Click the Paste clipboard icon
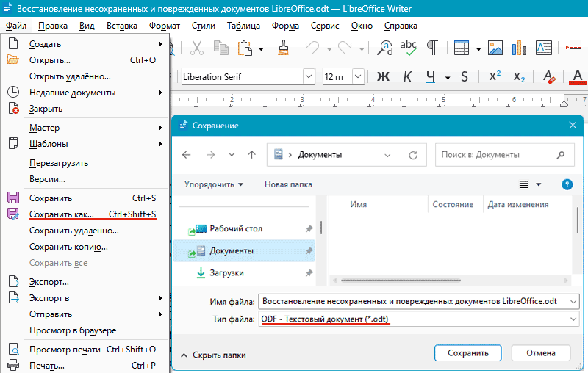588x373 pixels. 245,48
